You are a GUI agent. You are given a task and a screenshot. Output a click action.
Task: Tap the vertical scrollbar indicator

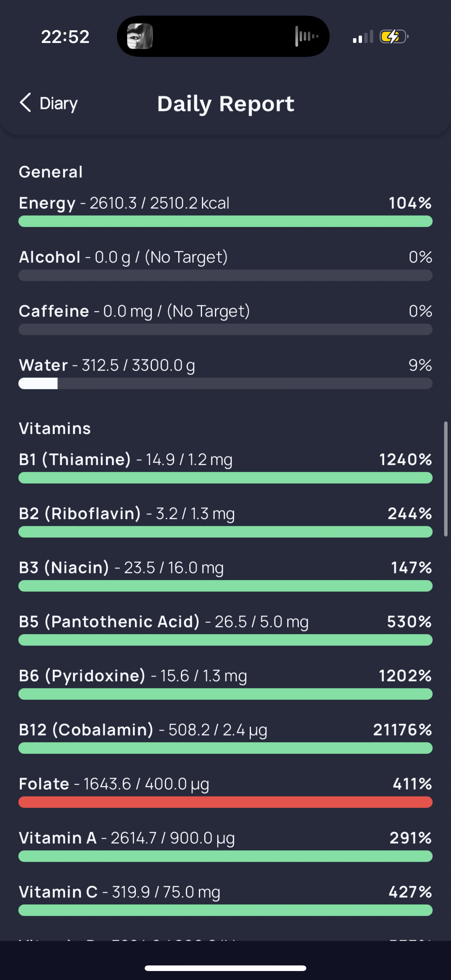446,478
